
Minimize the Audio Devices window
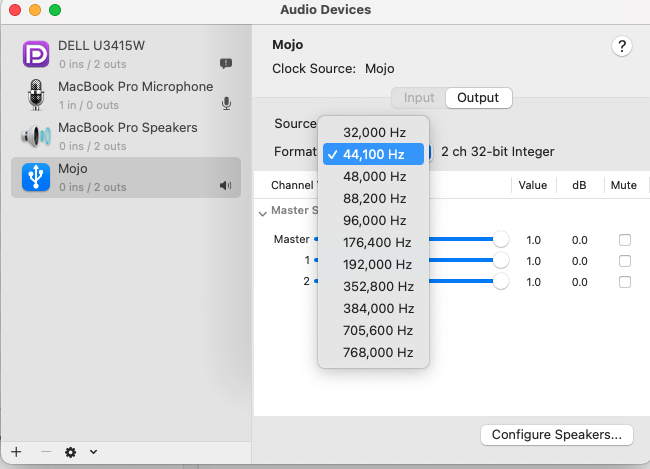(x=35, y=10)
